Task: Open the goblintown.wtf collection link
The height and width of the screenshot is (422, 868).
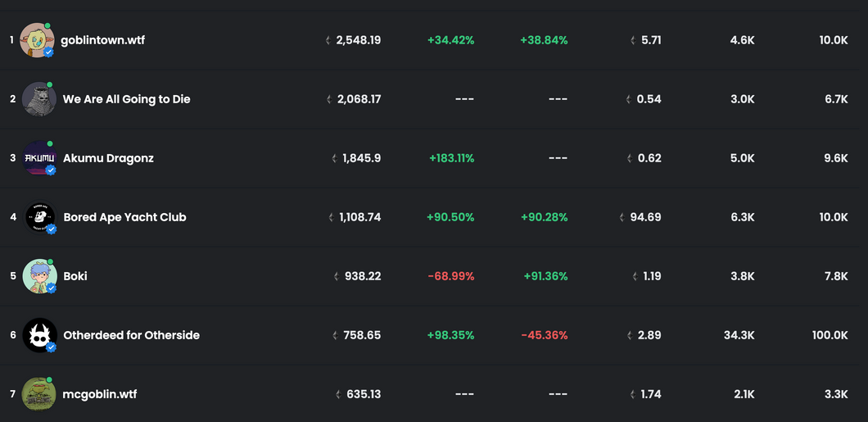Action: (x=103, y=40)
